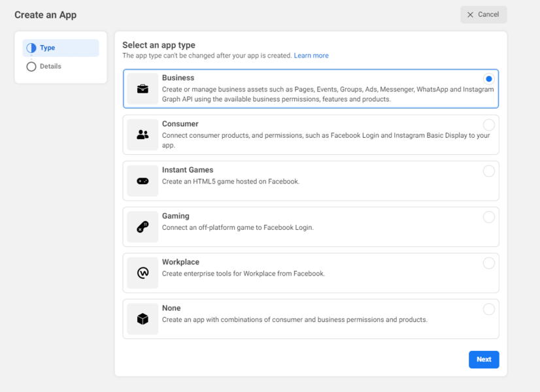Choose the Instant Games radio button
The image size is (540, 392).
pyautogui.click(x=488, y=171)
